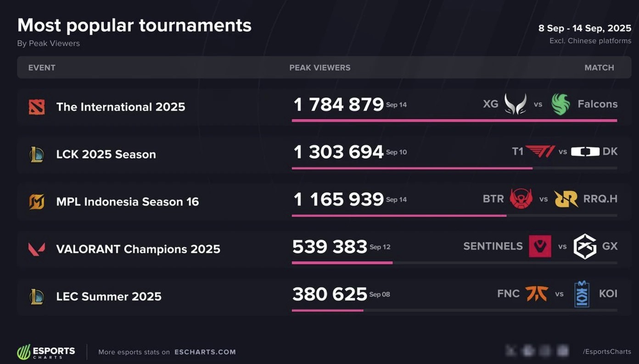Open the ESCHARTS.COM link

coord(205,352)
